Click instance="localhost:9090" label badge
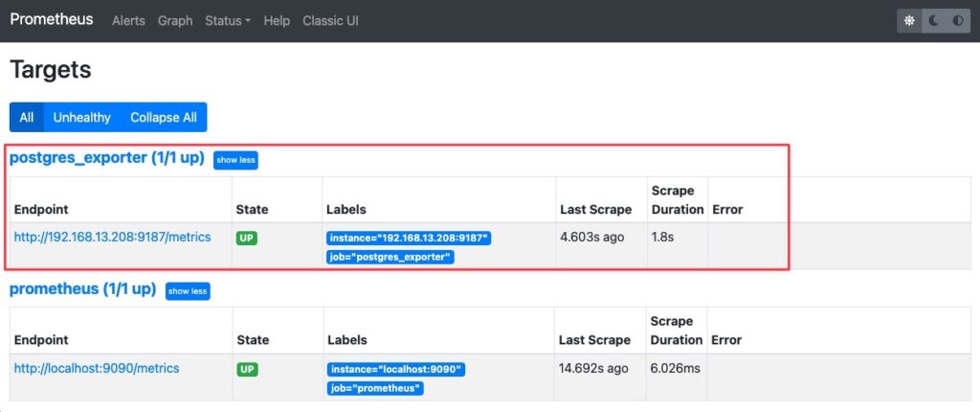This screenshot has width=980, height=412. point(396,370)
